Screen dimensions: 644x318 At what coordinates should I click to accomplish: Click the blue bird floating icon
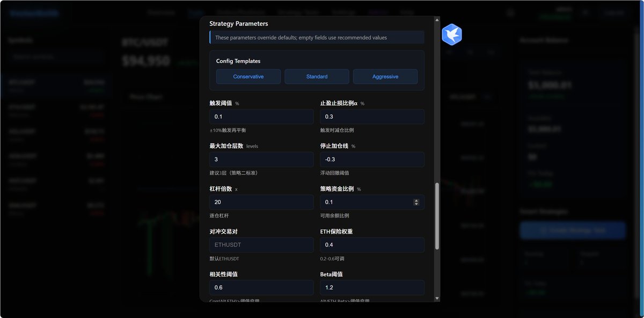click(x=452, y=34)
